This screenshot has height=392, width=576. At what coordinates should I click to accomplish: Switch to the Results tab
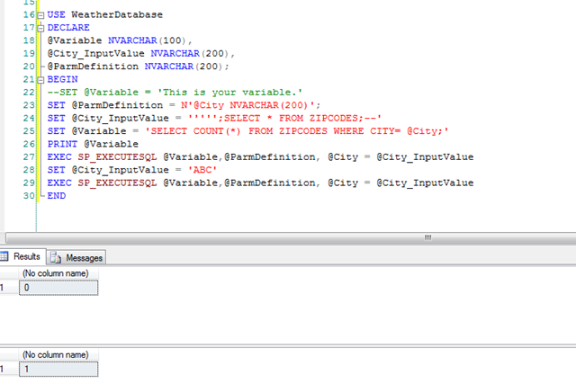[22, 256]
